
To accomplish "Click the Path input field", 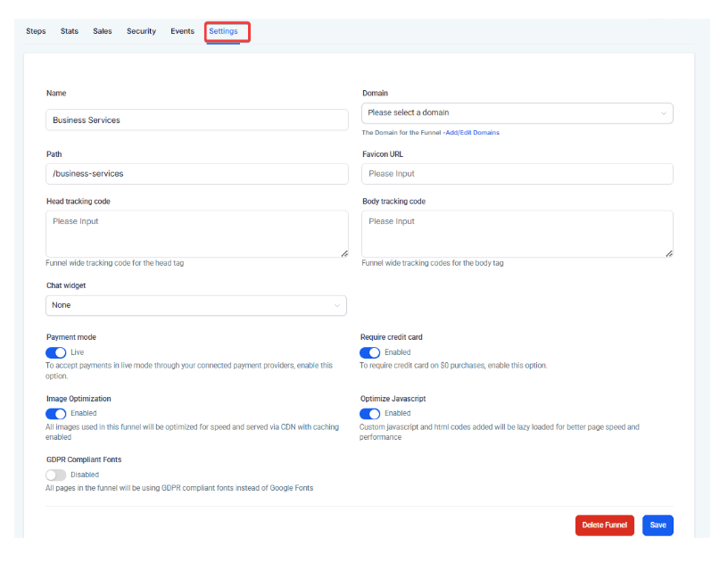I will tap(196, 174).
